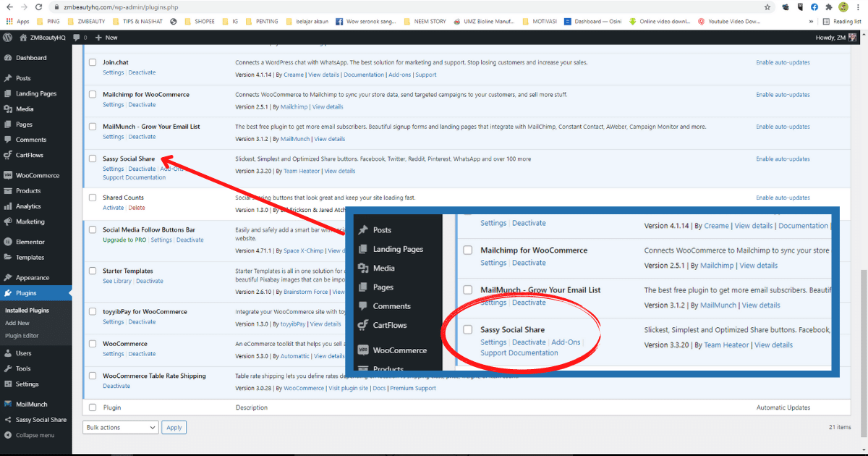868x456 pixels.
Task: Select the WooCommerce icon in sidebar
Action: 9,174
